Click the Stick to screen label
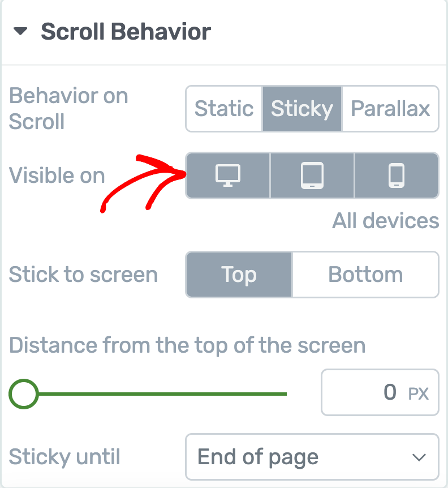 [83, 275]
